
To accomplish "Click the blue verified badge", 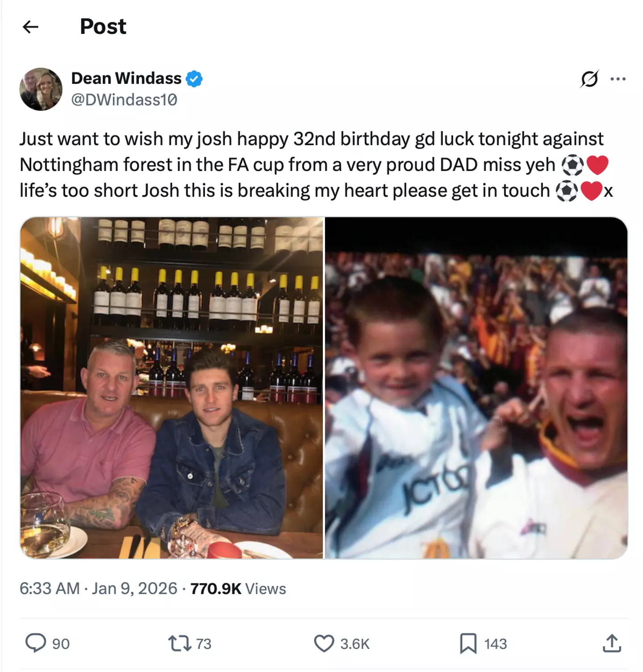I will pyautogui.click(x=194, y=79).
